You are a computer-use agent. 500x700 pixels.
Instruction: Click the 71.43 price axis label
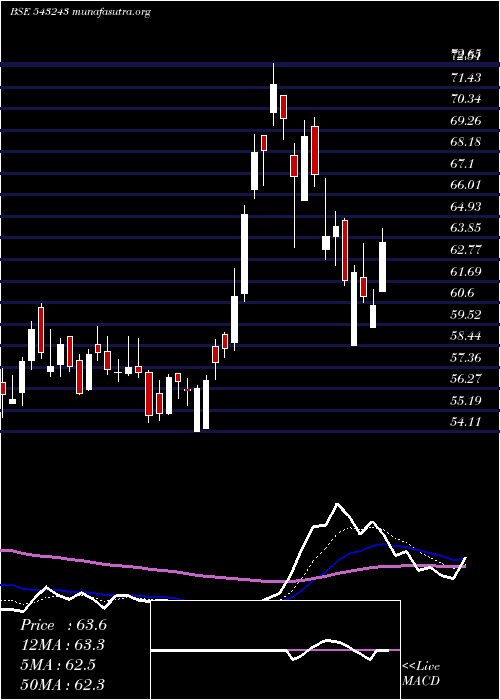pos(466,78)
